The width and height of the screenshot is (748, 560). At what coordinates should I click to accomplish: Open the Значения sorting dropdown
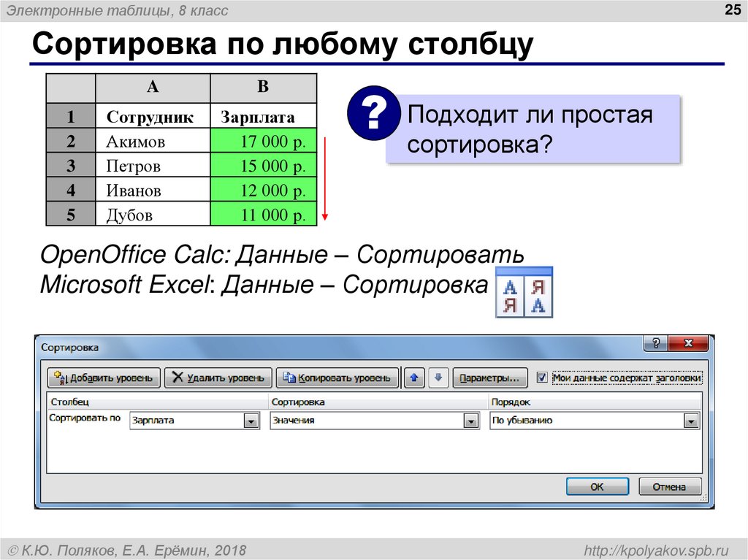tap(472, 420)
